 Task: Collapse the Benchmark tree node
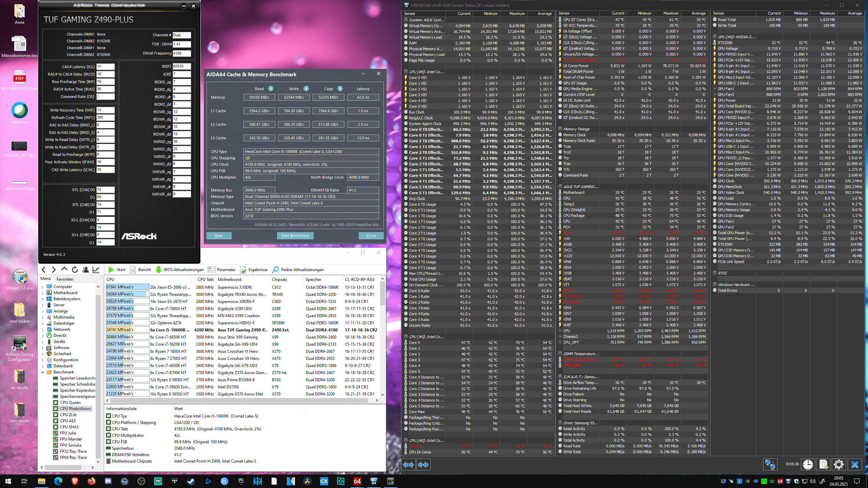click(x=43, y=372)
